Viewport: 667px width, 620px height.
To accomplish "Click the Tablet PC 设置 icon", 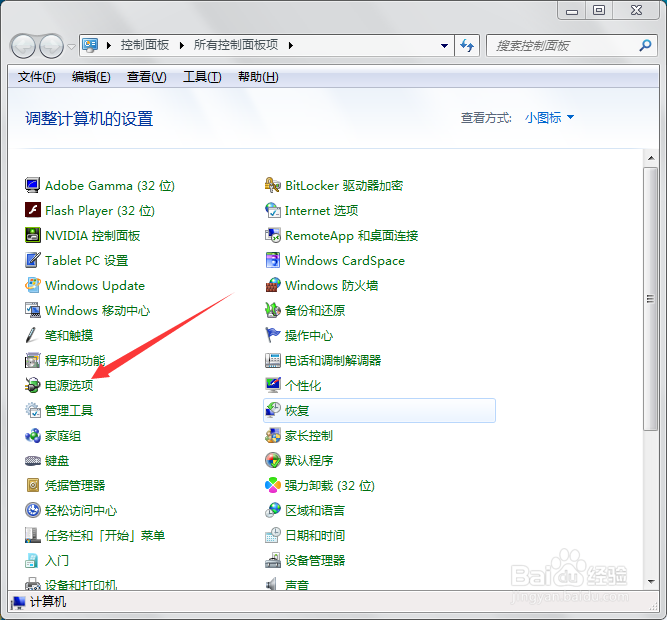I will click(32, 260).
